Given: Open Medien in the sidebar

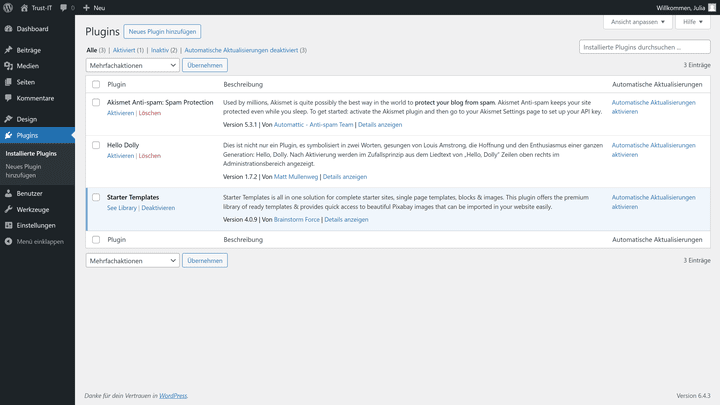Looking at the screenshot, I should coord(28,66).
